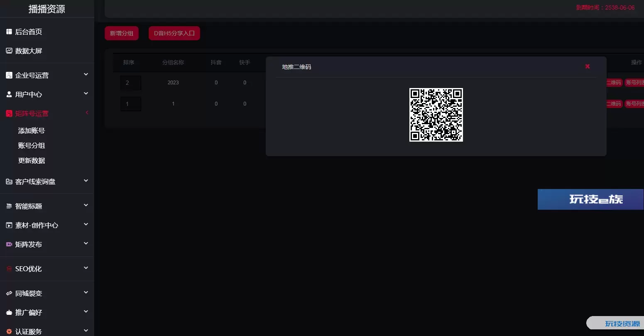644x336 pixels.
Task: Click the sort input showing 1
Action: click(x=131, y=104)
